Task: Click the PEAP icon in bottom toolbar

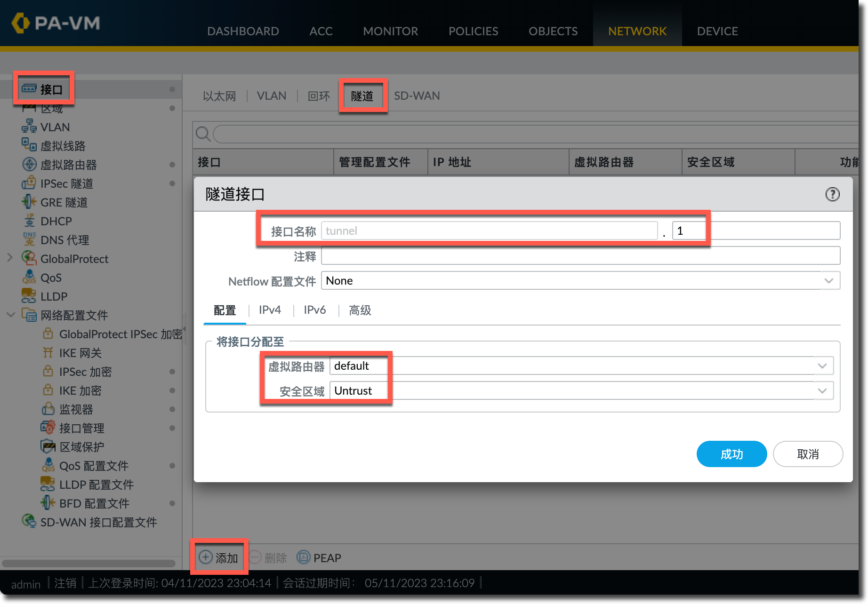Action: click(304, 557)
